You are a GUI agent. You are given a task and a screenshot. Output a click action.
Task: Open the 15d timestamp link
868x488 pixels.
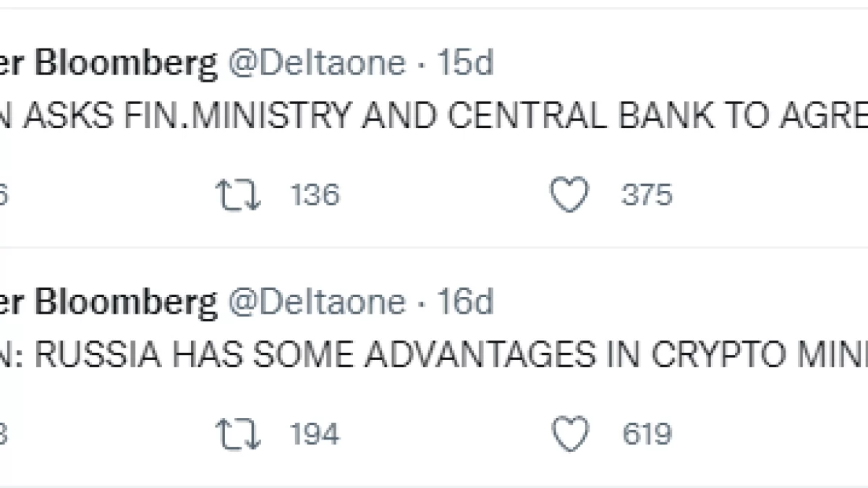pyautogui.click(x=466, y=64)
